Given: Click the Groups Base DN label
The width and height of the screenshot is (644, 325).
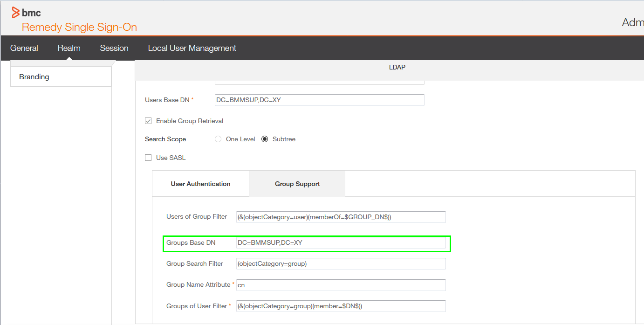Looking at the screenshot, I should click(191, 242).
